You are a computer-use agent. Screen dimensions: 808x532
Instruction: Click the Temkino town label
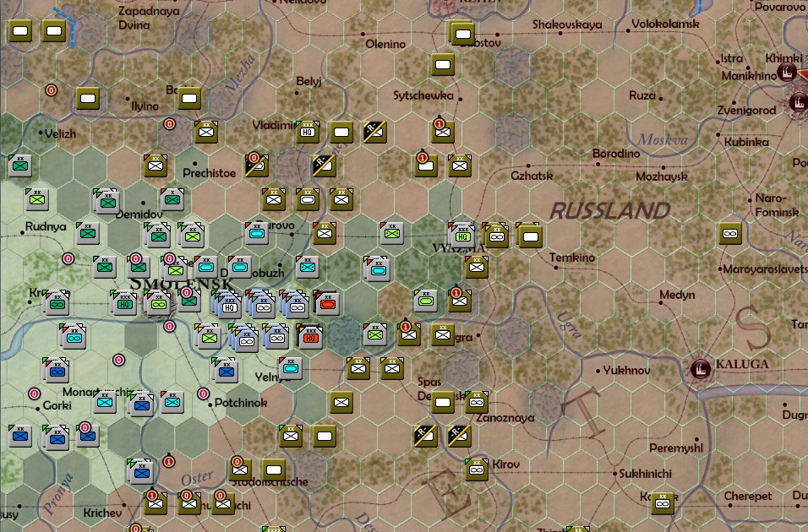(572, 258)
